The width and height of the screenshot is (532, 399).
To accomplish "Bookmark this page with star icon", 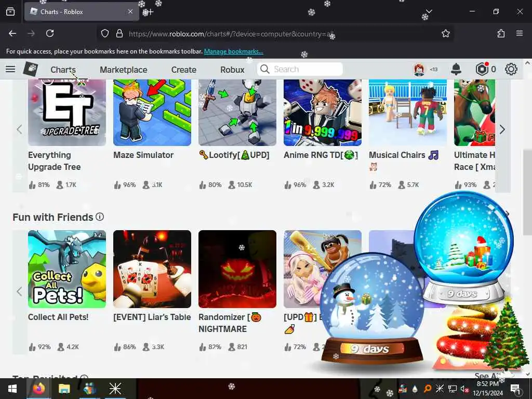I will [445, 33].
